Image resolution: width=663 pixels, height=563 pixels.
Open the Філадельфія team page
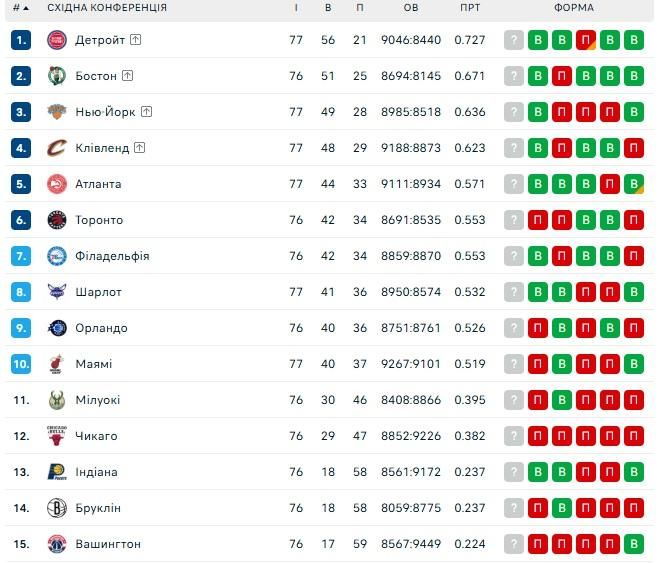pos(112,256)
